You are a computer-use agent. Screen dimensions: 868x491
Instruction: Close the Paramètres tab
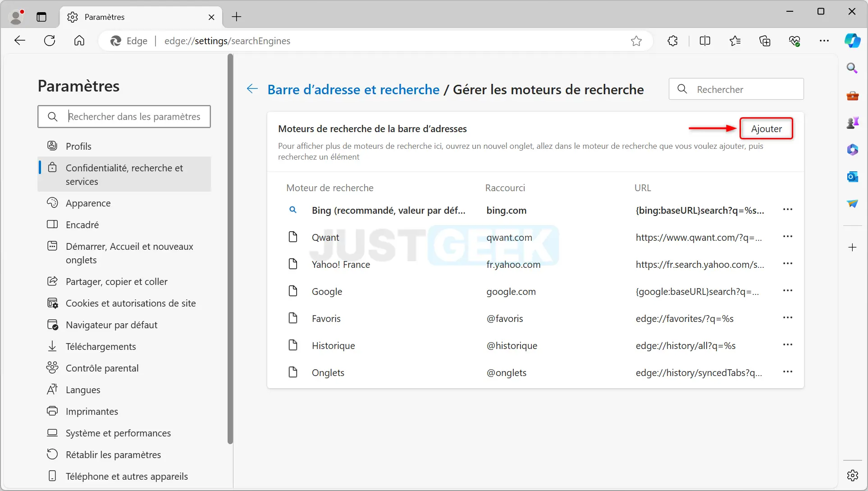211,17
